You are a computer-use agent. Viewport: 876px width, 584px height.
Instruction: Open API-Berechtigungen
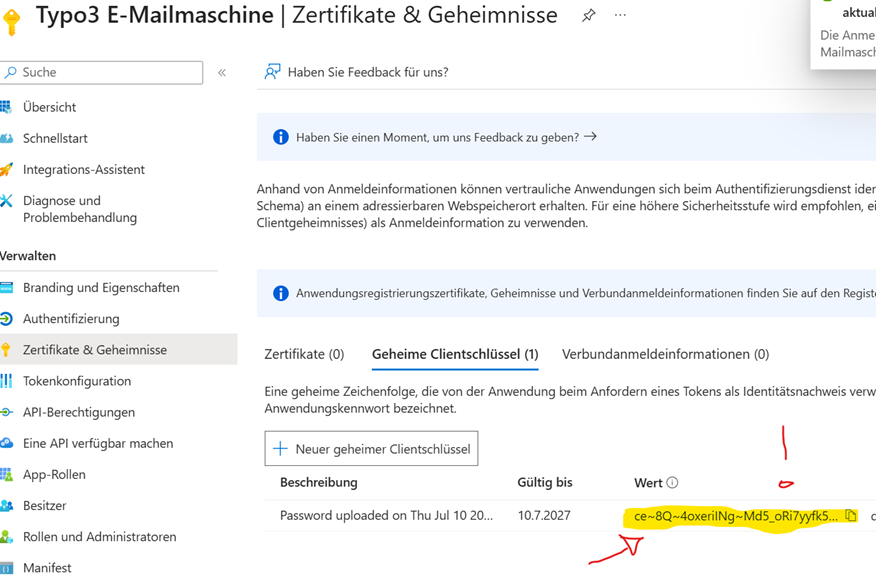79,412
